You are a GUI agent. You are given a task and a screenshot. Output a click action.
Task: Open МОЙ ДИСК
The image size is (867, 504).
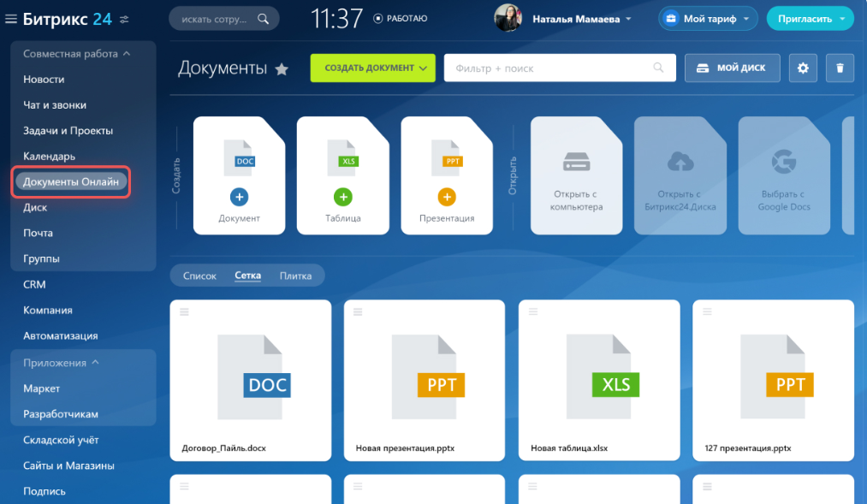pos(732,68)
